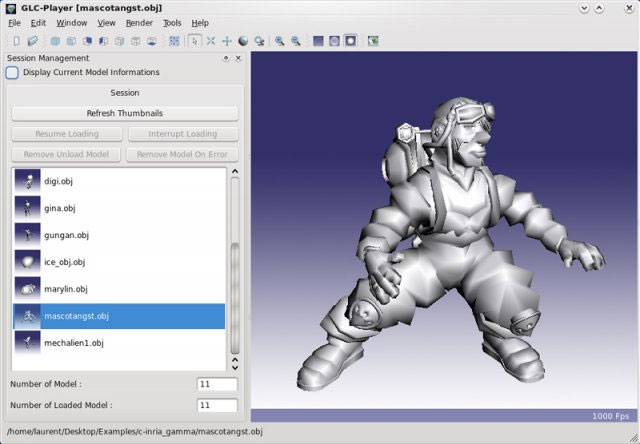This screenshot has width=640, height=444.
Task: Click the New session icon in toolbar
Action: [x=15, y=41]
